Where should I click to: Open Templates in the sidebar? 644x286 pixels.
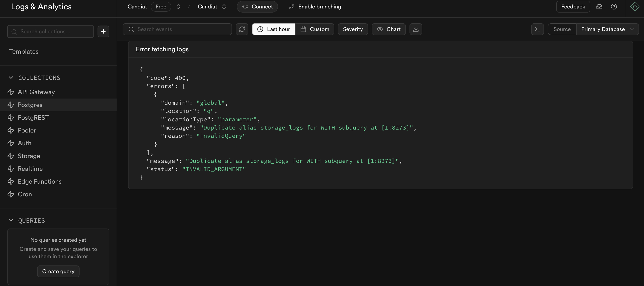(24, 52)
